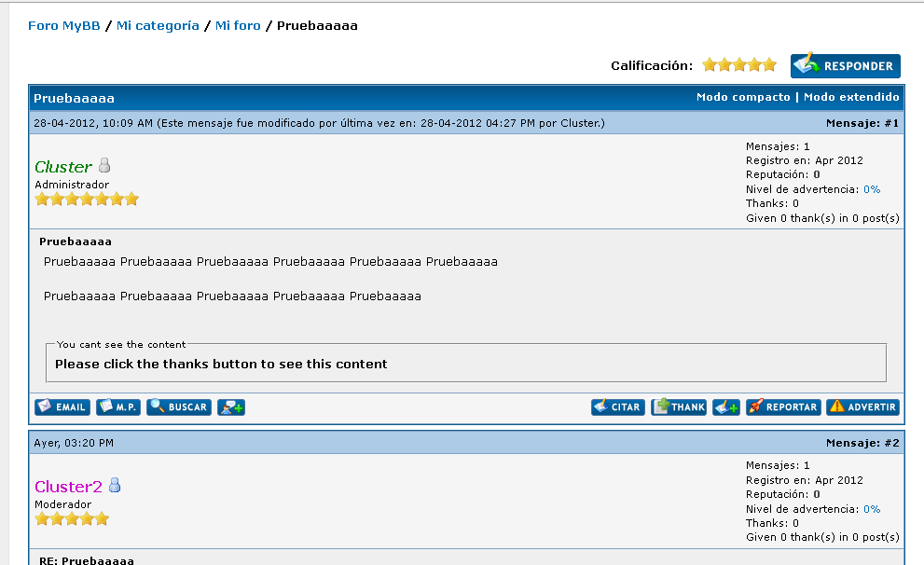Image resolution: width=924 pixels, height=565 pixels.
Task: Search Cluster's posts with Buscar
Action: (179, 407)
